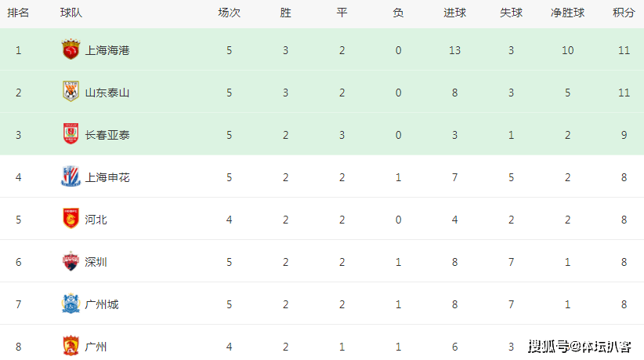Click the 长春亚泰 team name
The height and width of the screenshot is (360, 644).
pos(107,135)
